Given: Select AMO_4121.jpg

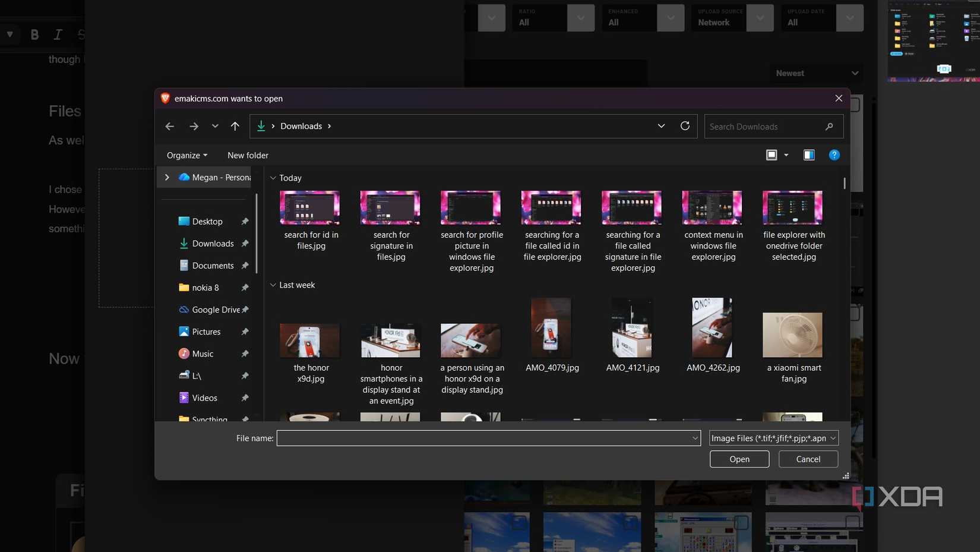Looking at the screenshot, I should click(x=633, y=335).
